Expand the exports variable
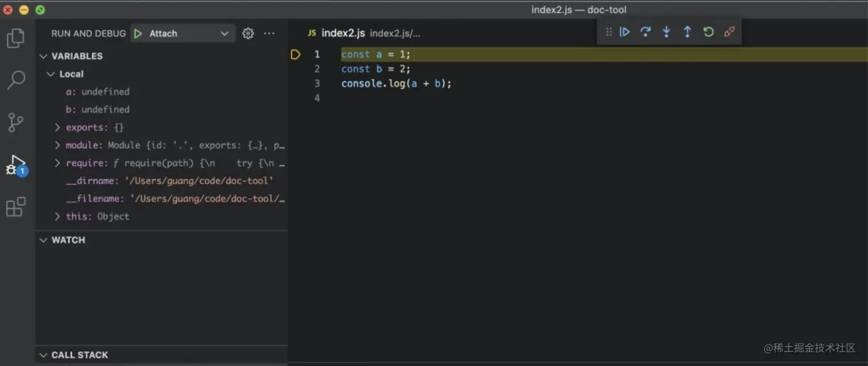 (57, 128)
